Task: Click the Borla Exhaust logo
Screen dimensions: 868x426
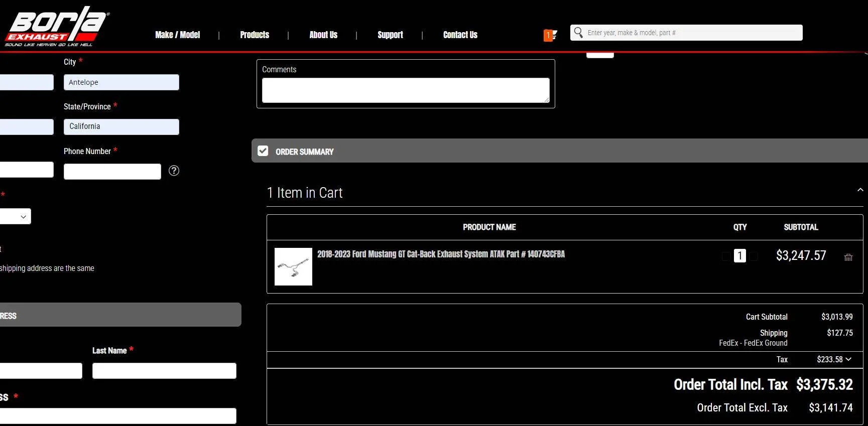Action: point(56,27)
